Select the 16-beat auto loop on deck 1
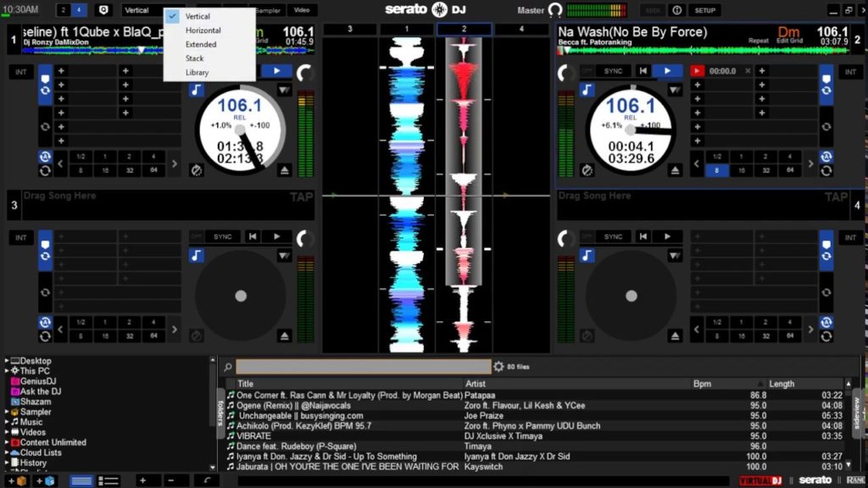Image resolution: width=868 pixels, height=488 pixels. coord(104,170)
